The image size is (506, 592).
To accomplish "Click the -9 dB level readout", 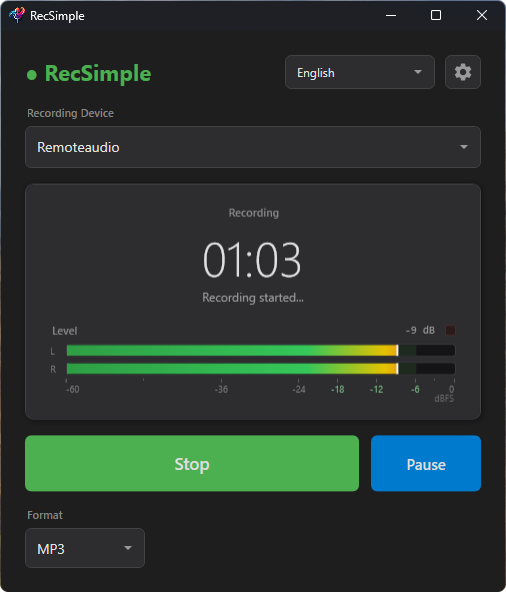I will coord(420,330).
